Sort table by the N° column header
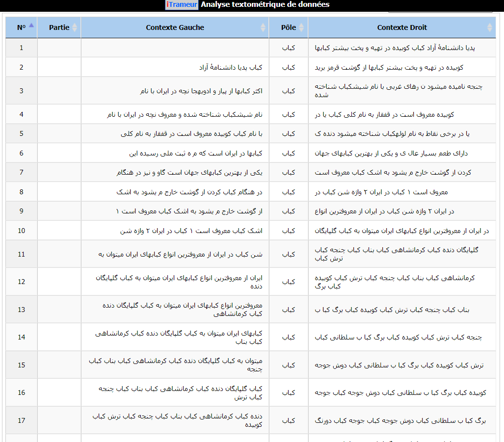 (x=21, y=27)
